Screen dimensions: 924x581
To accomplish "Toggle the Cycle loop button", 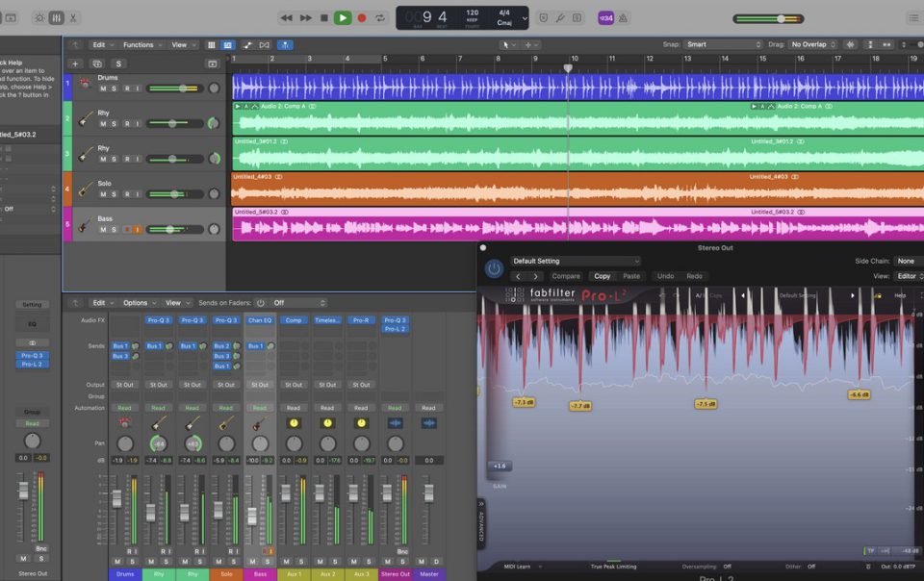I will [x=381, y=17].
